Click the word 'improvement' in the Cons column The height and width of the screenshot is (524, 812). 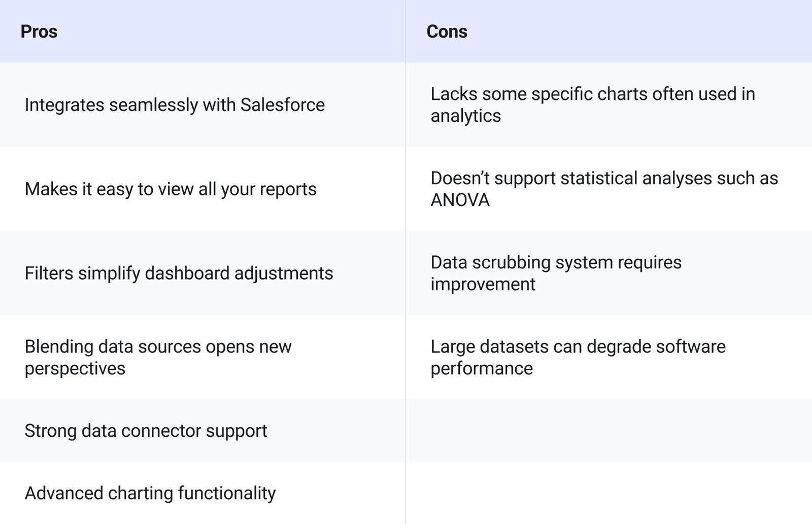coord(483,285)
